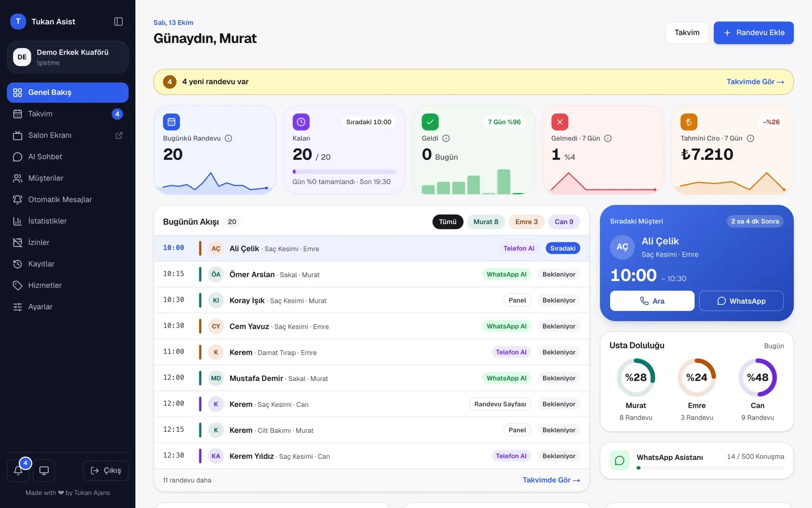Click the monitor display icon
This screenshot has width=812, height=508.
click(x=44, y=470)
